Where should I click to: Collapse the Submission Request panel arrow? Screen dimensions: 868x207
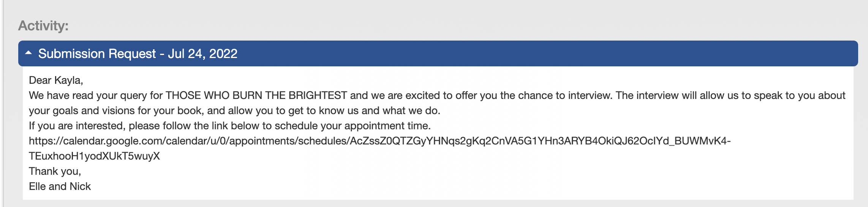tap(28, 53)
